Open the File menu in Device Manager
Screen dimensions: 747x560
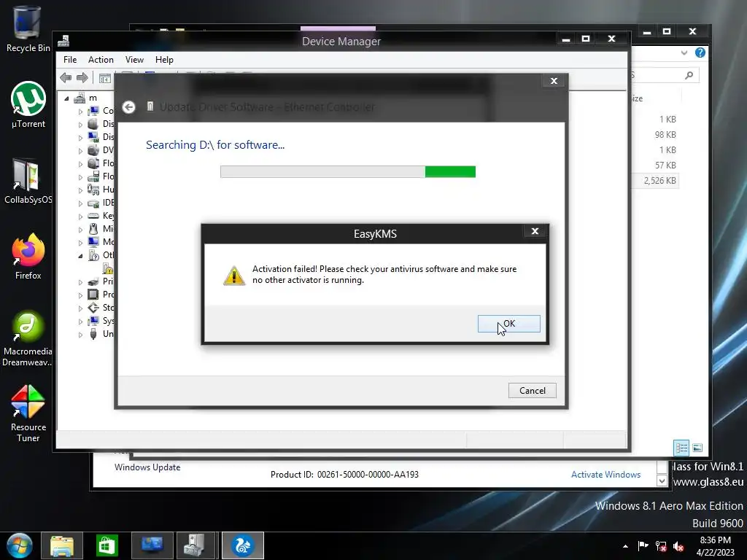click(70, 60)
